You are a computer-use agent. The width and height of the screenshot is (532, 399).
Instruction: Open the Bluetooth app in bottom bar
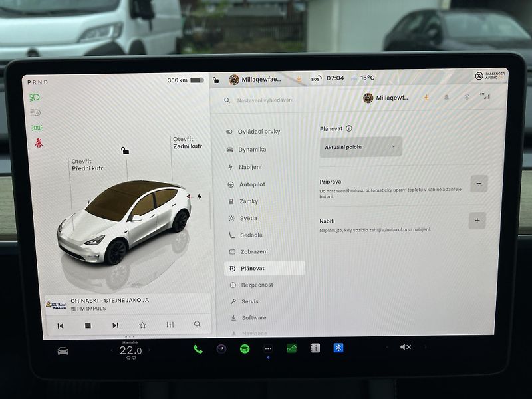click(338, 348)
